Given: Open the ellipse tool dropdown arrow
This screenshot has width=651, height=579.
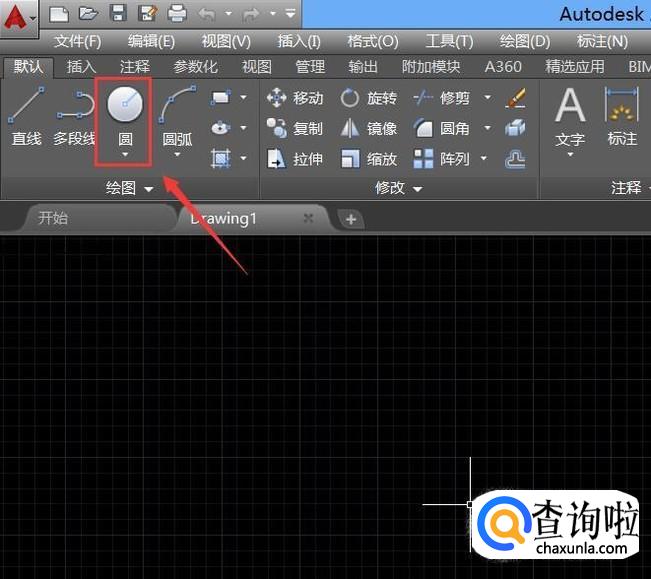Looking at the screenshot, I should (243, 128).
